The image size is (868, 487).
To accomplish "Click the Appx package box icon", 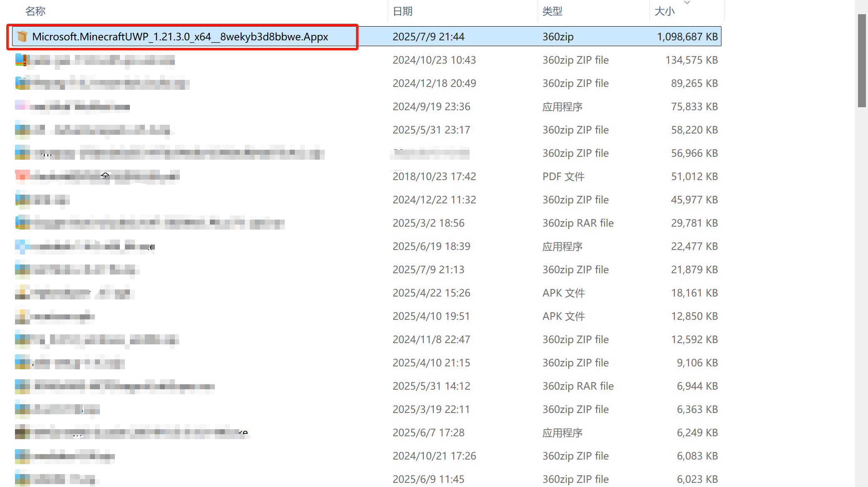I will 22,37.
